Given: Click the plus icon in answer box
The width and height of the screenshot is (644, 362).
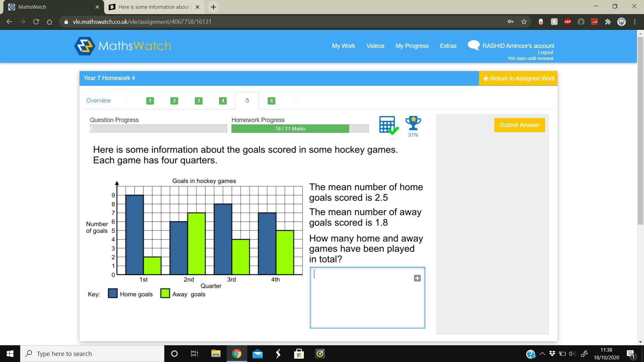Looking at the screenshot, I should (x=417, y=278).
